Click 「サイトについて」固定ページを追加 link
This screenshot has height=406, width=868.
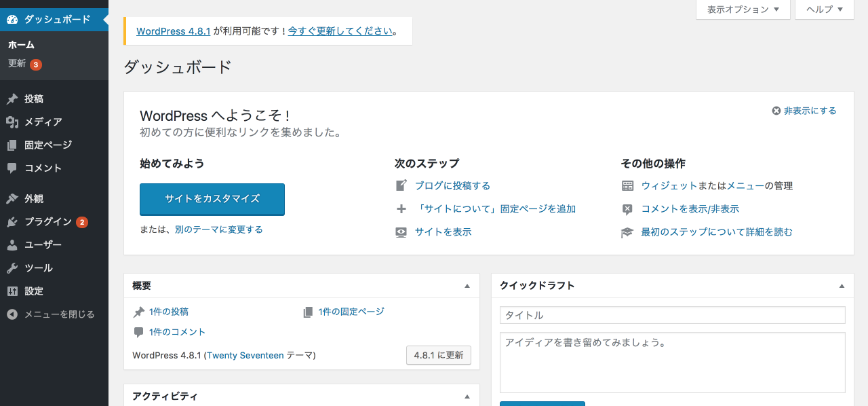495,209
